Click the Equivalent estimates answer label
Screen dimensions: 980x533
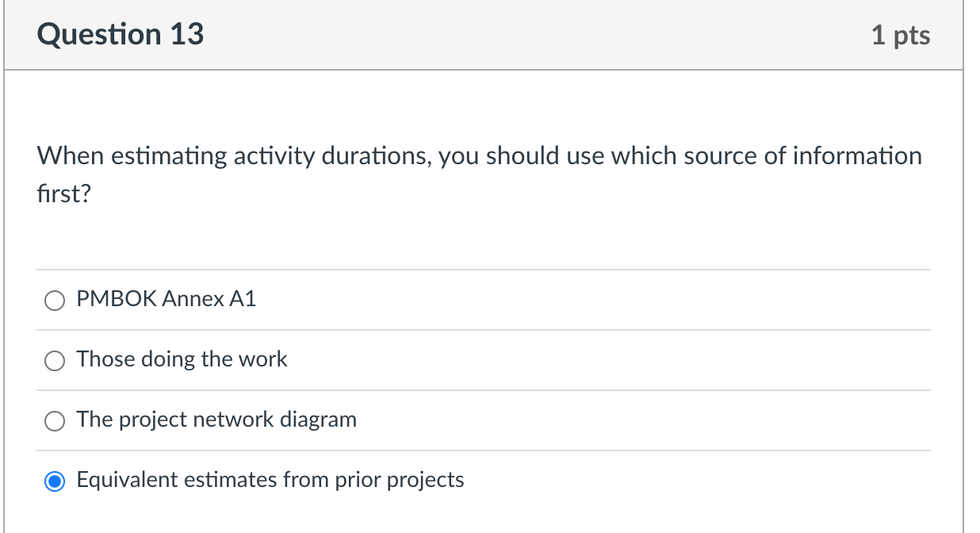click(270, 480)
